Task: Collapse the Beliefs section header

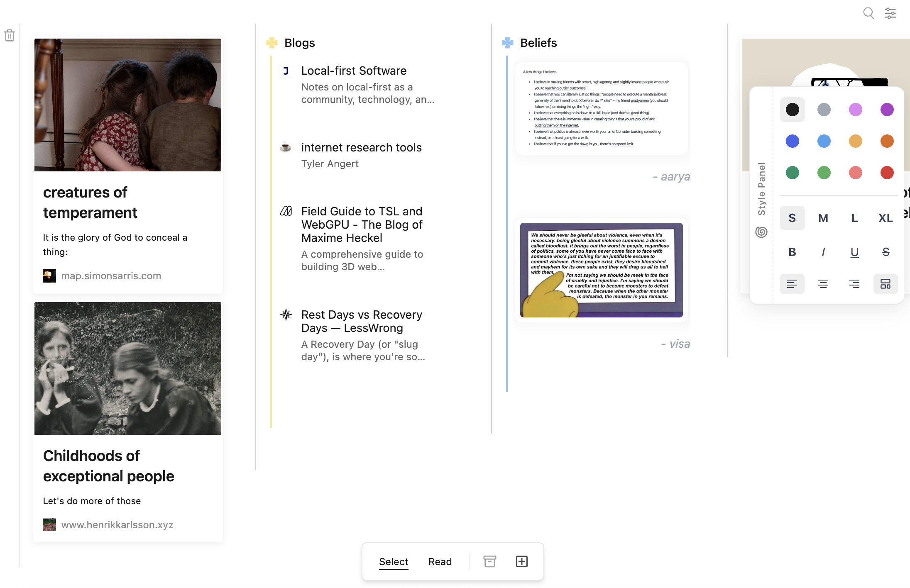Action: tap(538, 43)
